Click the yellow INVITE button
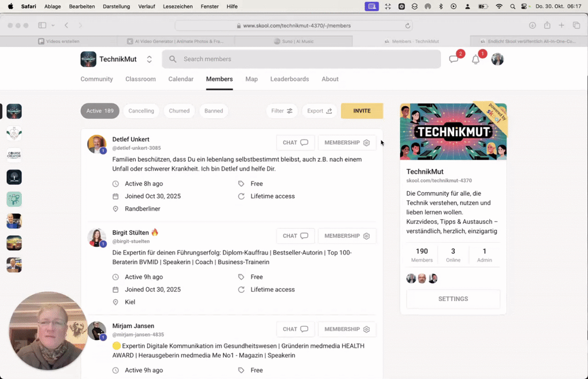 tap(362, 111)
